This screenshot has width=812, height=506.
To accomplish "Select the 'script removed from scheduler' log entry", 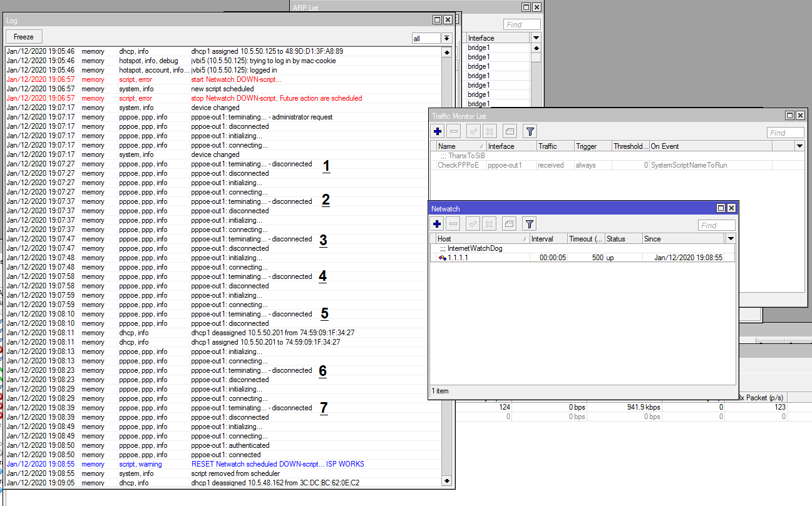I will tap(223, 473).
